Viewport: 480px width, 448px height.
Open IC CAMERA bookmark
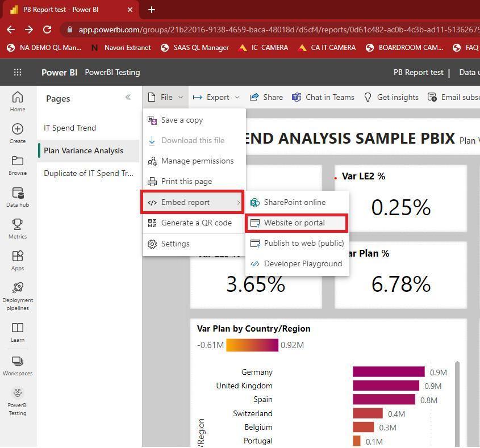point(263,48)
